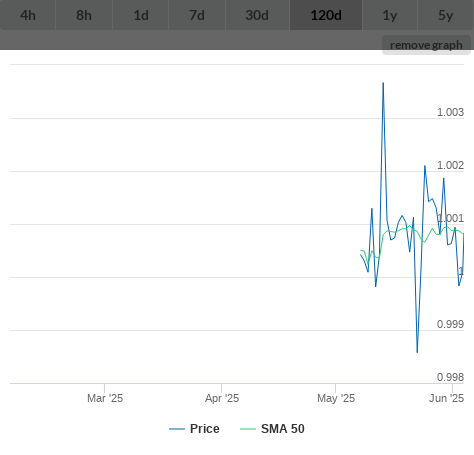Select the 4h time range tab

(28, 15)
